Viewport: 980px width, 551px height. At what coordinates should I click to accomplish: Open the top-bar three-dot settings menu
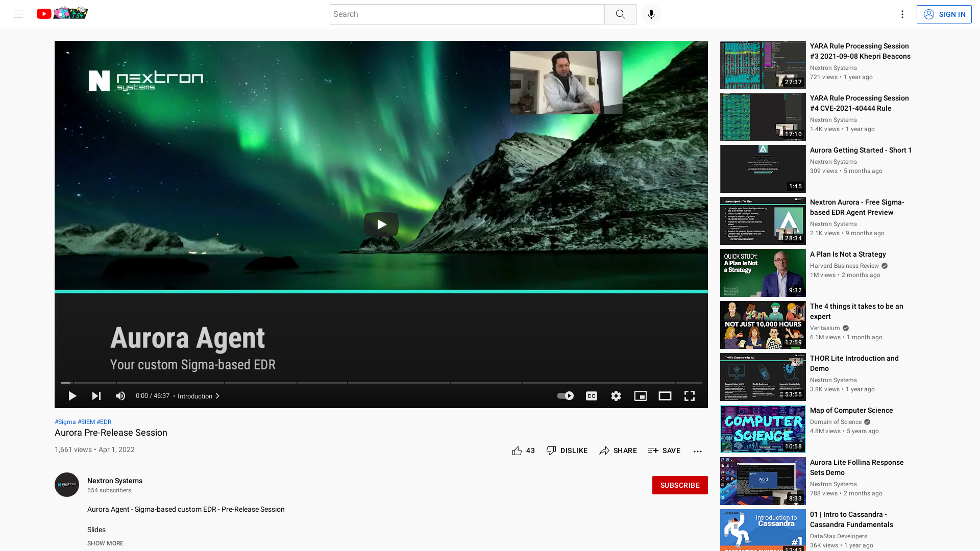(902, 14)
